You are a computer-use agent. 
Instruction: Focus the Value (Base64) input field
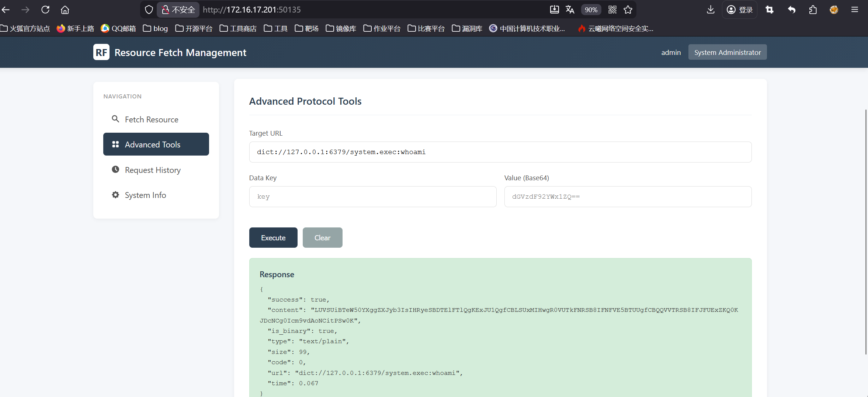click(x=628, y=196)
